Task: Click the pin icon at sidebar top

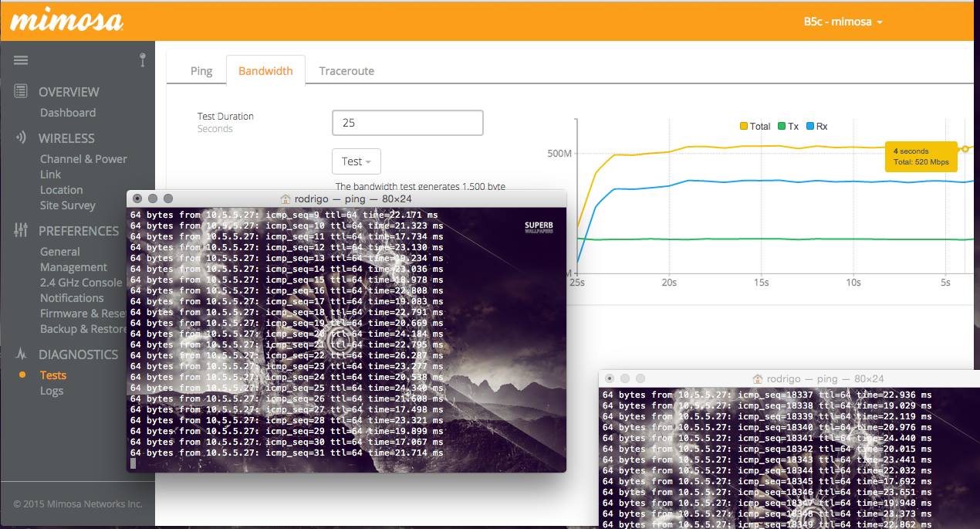Action: click(x=143, y=59)
